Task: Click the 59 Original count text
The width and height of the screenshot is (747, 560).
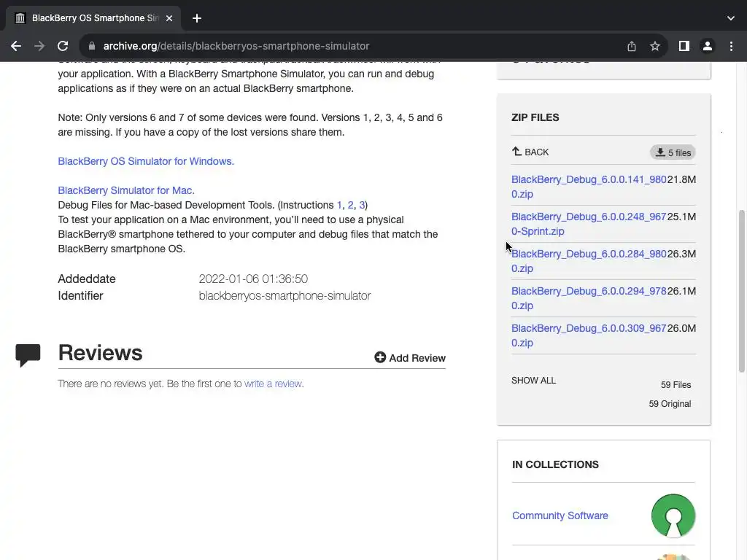Action: (670, 404)
